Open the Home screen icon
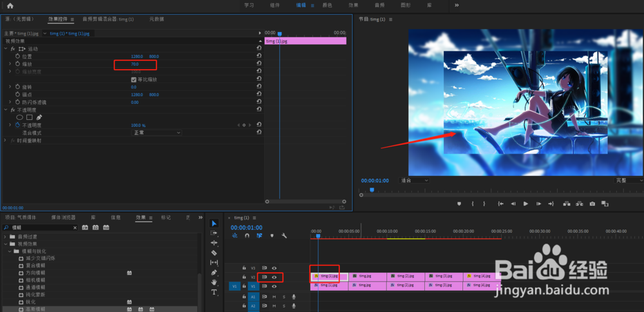 (x=10, y=5)
